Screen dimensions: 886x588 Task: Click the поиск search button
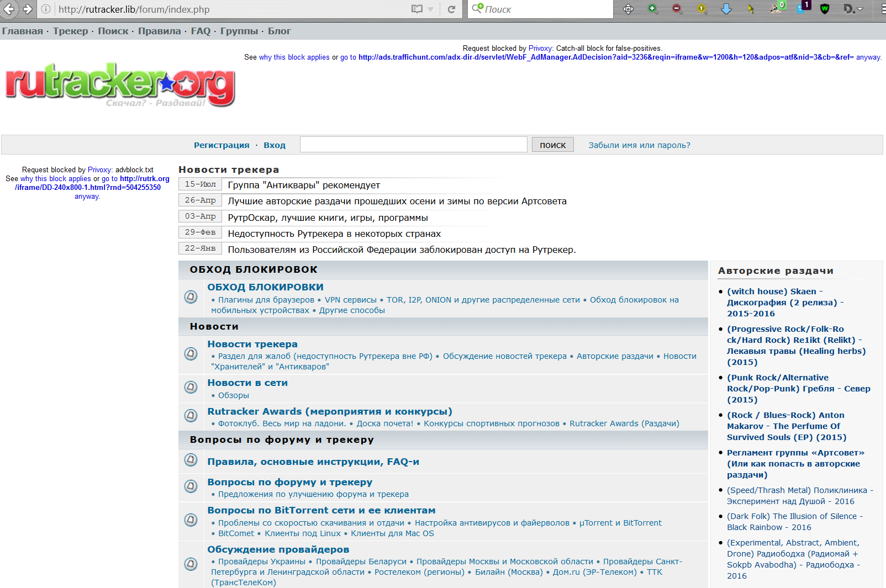click(553, 145)
